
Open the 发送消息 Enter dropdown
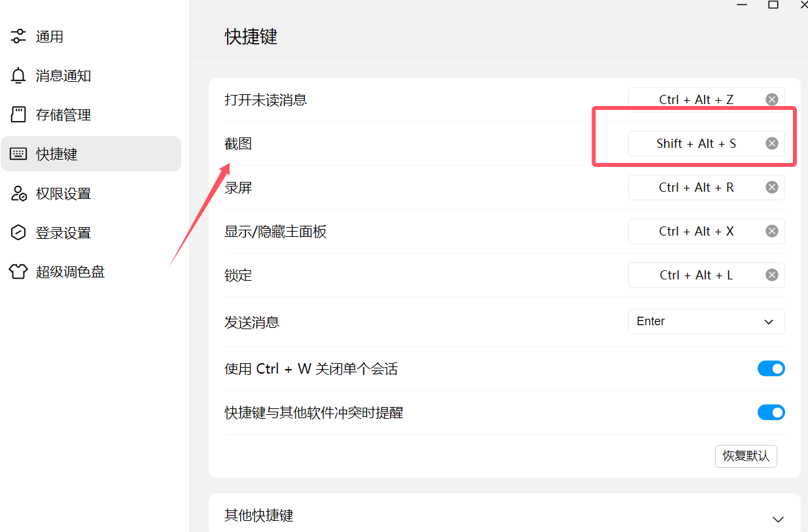point(706,321)
